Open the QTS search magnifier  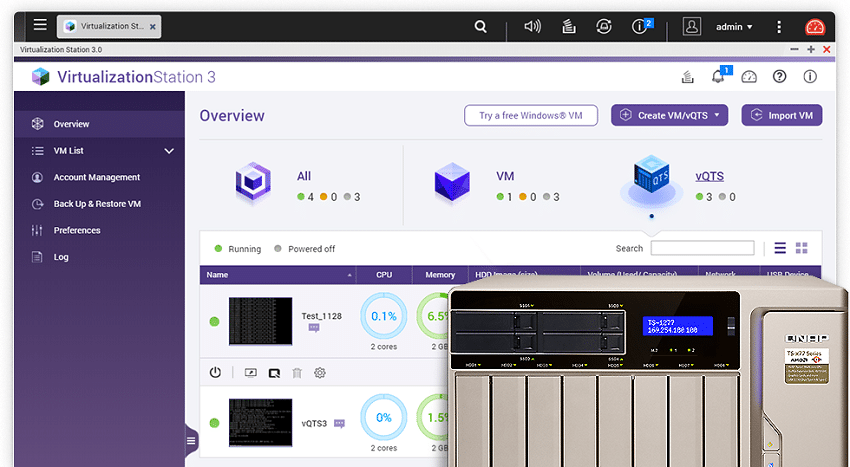pyautogui.click(x=480, y=27)
